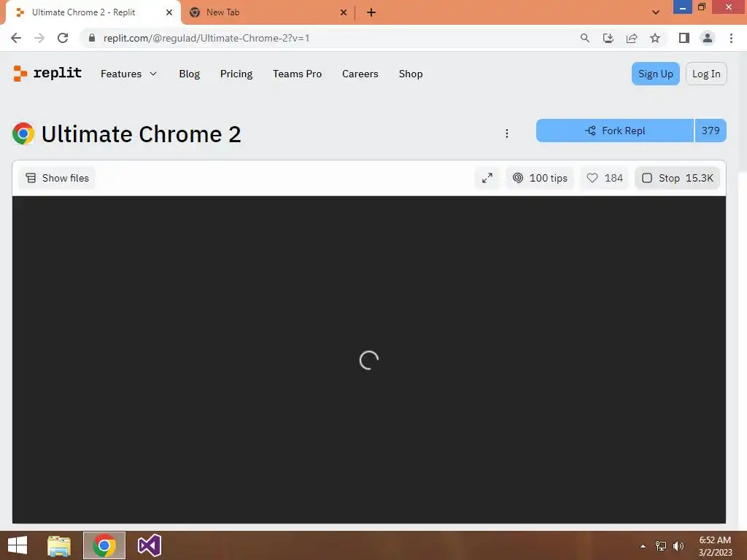Image resolution: width=747 pixels, height=560 pixels.
Task: Open File Explorer from the taskbar
Action: pyautogui.click(x=59, y=545)
